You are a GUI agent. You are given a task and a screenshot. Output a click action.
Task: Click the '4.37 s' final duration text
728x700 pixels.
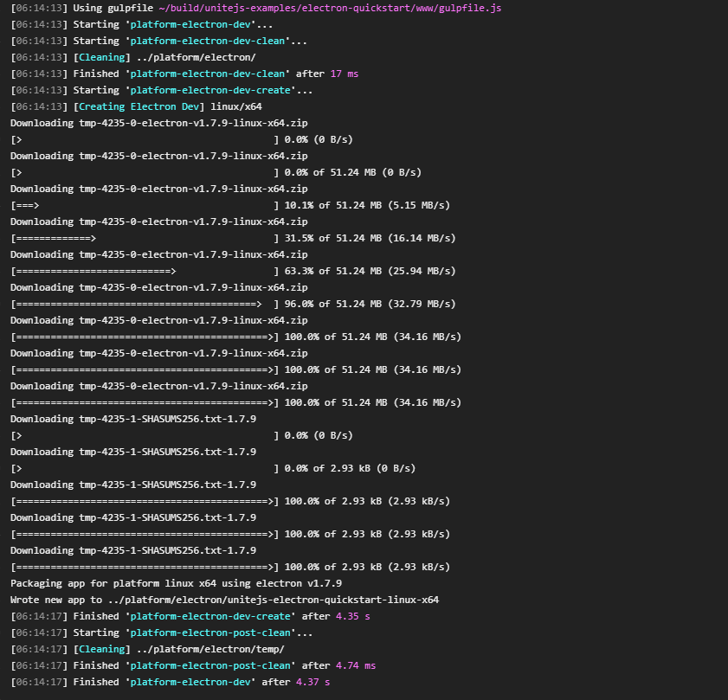point(312,682)
